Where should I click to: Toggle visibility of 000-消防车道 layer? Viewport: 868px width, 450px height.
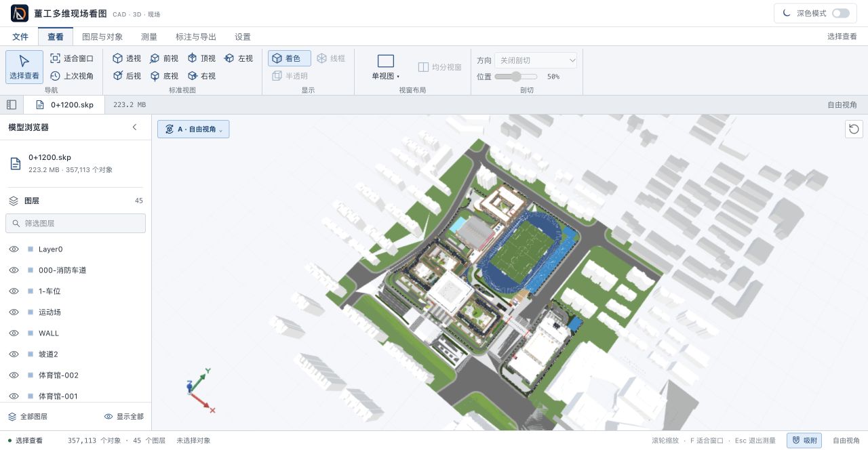pyautogui.click(x=13, y=270)
